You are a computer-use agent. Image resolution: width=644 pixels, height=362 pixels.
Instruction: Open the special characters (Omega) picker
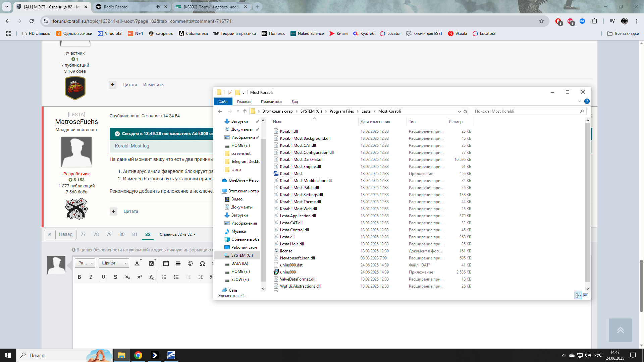[x=202, y=263]
